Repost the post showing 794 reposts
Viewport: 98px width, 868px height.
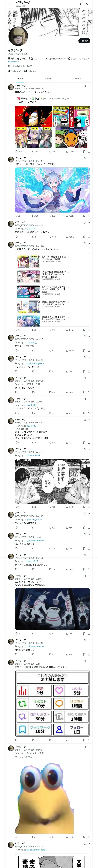(33, 152)
